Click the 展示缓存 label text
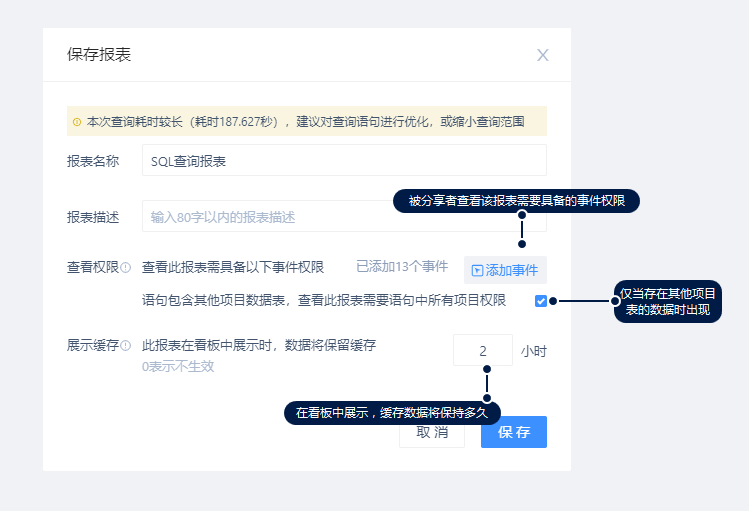 tap(92, 346)
